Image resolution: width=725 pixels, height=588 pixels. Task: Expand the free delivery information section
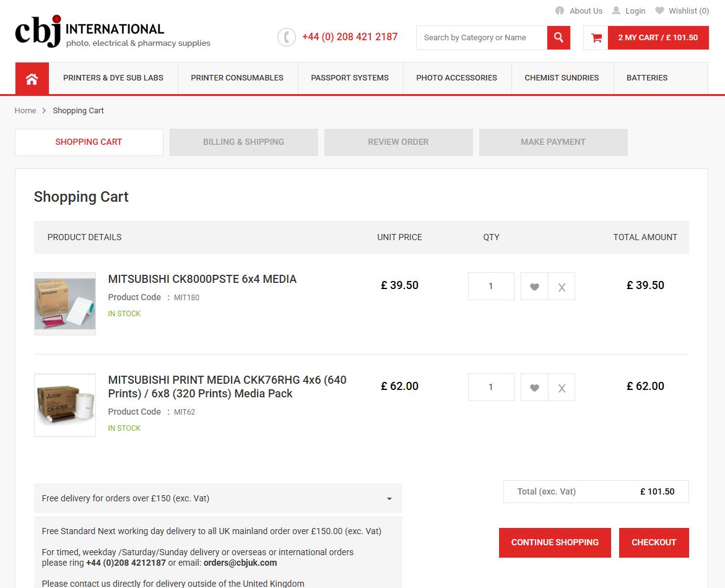pos(389,498)
